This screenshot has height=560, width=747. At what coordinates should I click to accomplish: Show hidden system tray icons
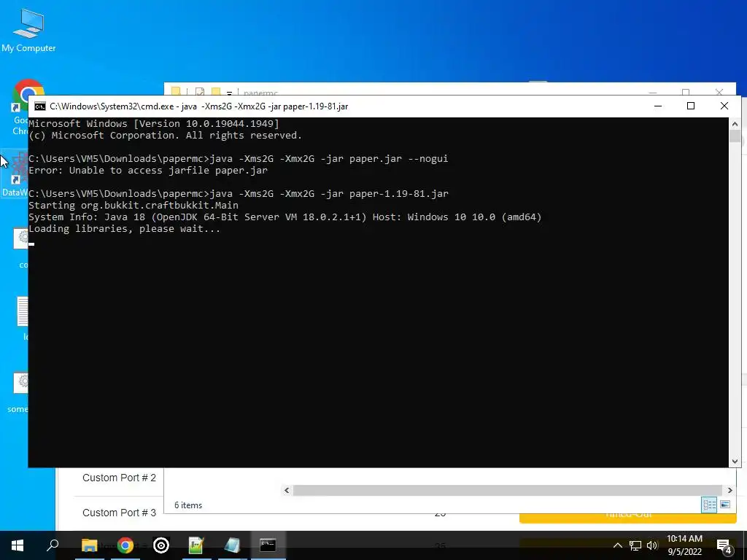pyautogui.click(x=617, y=545)
